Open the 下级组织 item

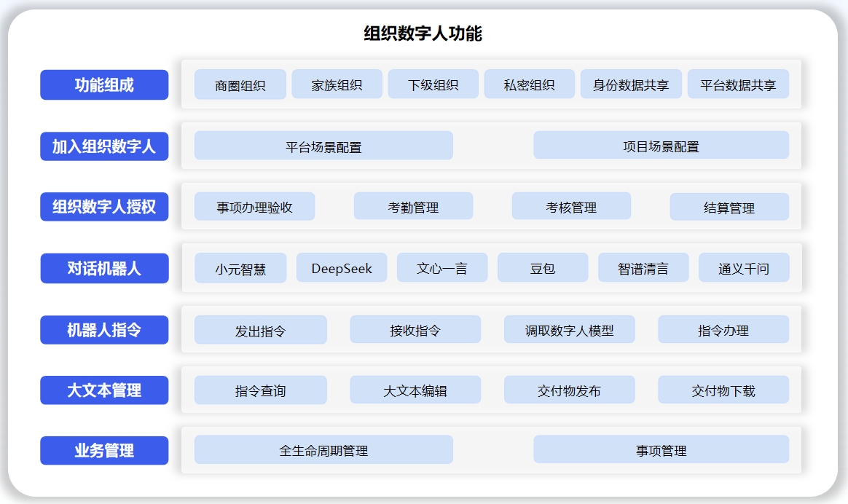coord(433,84)
